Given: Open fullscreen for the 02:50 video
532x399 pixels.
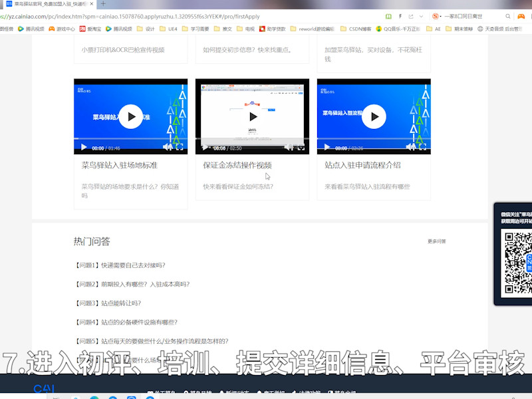Looking at the screenshot, I should tap(301, 147).
